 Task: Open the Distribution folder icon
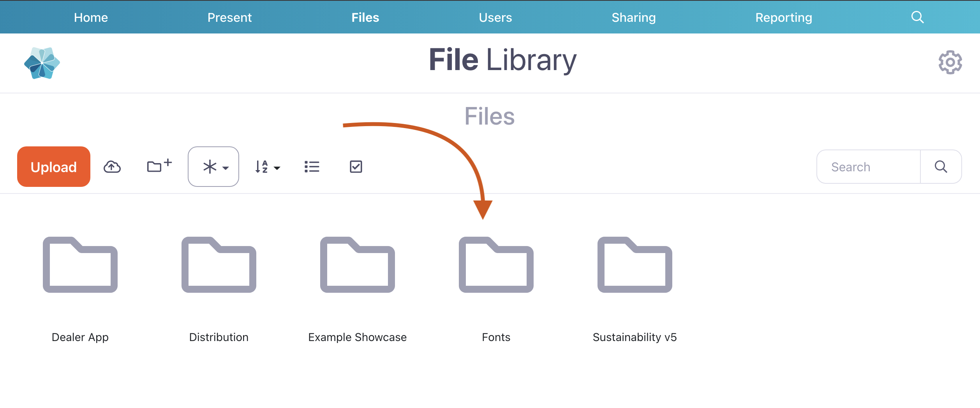tap(219, 265)
